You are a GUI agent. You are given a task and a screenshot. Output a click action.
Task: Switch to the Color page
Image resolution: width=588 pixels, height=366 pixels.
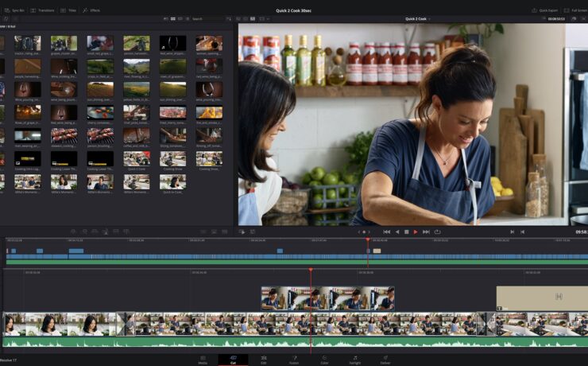point(324,360)
